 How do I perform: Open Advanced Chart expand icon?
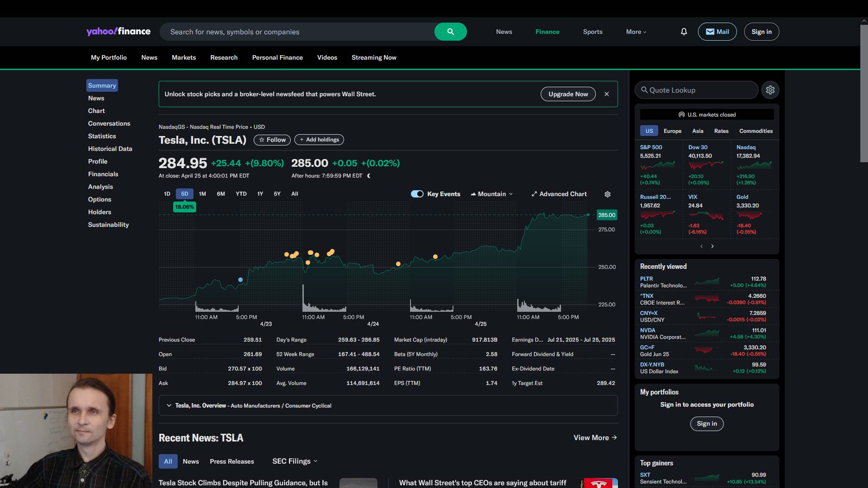pyautogui.click(x=534, y=194)
